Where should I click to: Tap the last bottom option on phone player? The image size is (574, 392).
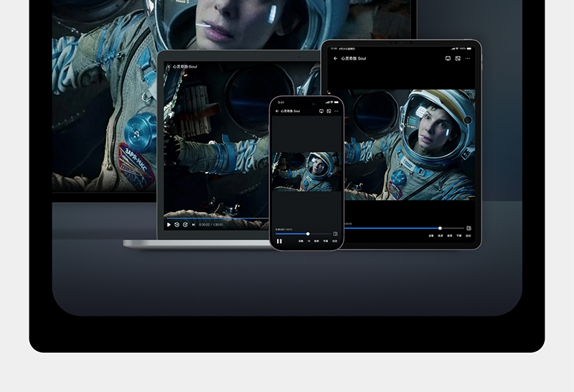pos(334,242)
